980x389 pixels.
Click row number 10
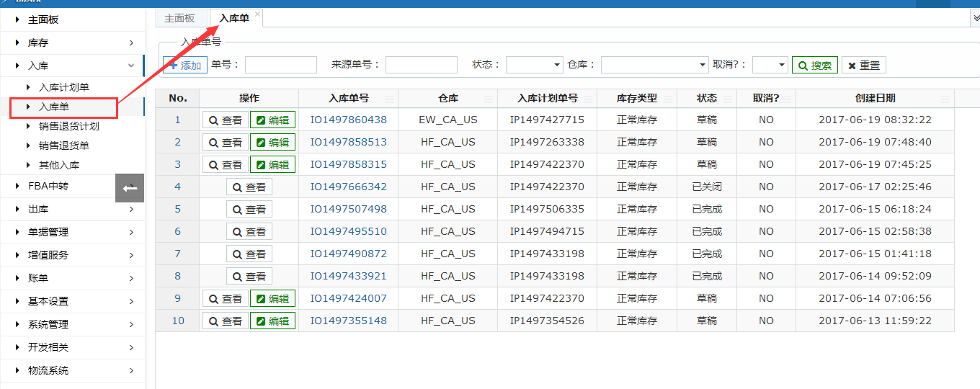[177, 321]
